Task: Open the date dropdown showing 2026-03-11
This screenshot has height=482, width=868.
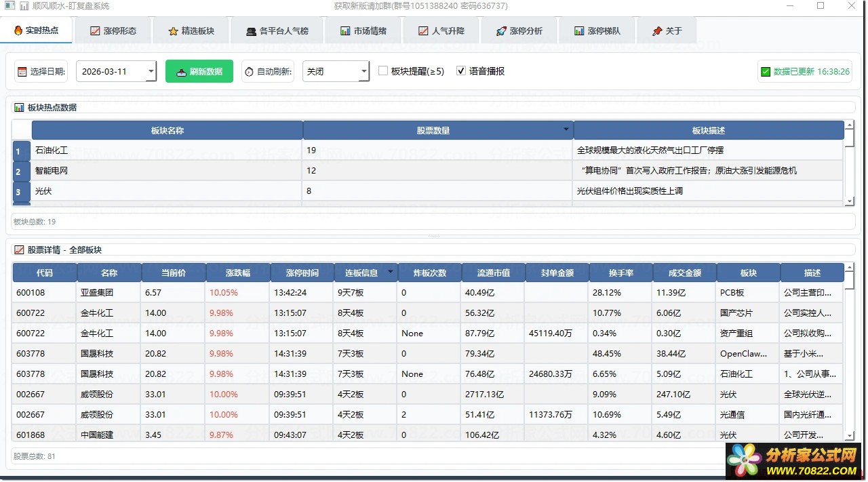Action: pyautogui.click(x=151, y=72)
